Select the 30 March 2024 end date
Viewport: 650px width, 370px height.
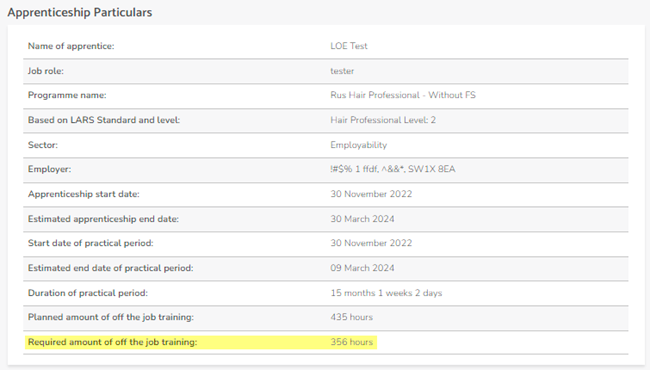[x=362, y=219]
